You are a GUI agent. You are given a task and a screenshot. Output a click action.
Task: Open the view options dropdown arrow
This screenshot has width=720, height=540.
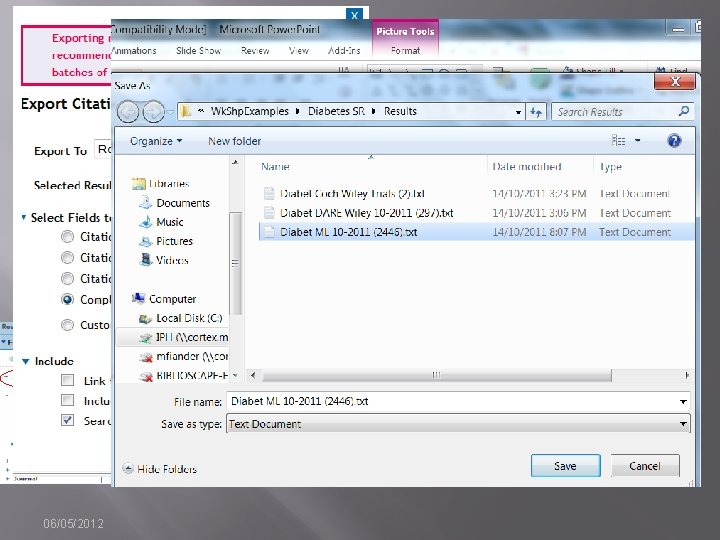(637, 141)
